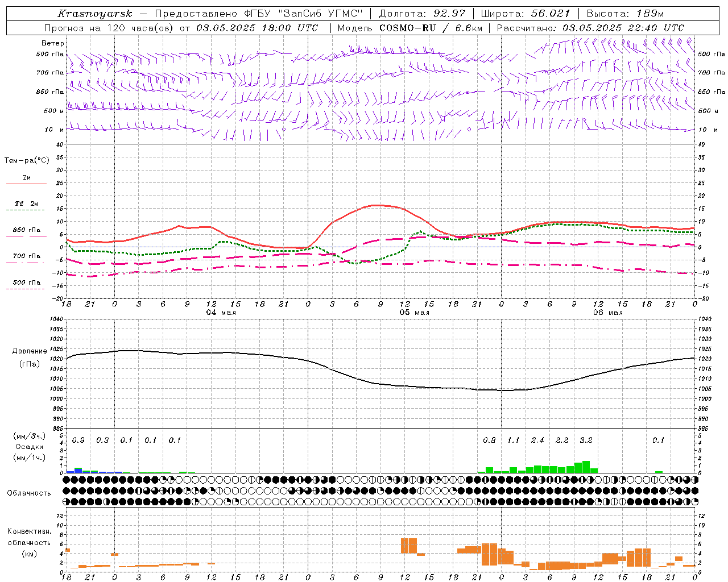Click the "10 м" label right of wind panel
The height and width of the screenshot is (582, 728).
[x=708, y=130]
